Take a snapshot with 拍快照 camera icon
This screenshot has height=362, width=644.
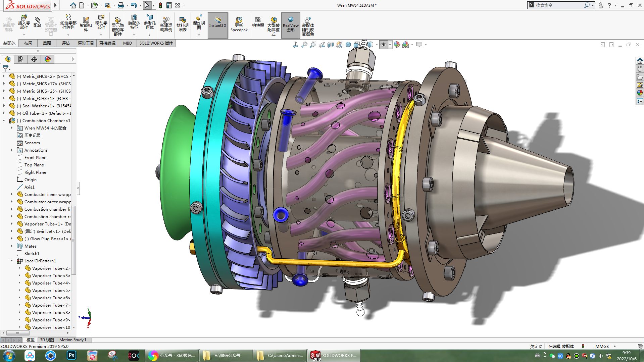pos(258,22)
